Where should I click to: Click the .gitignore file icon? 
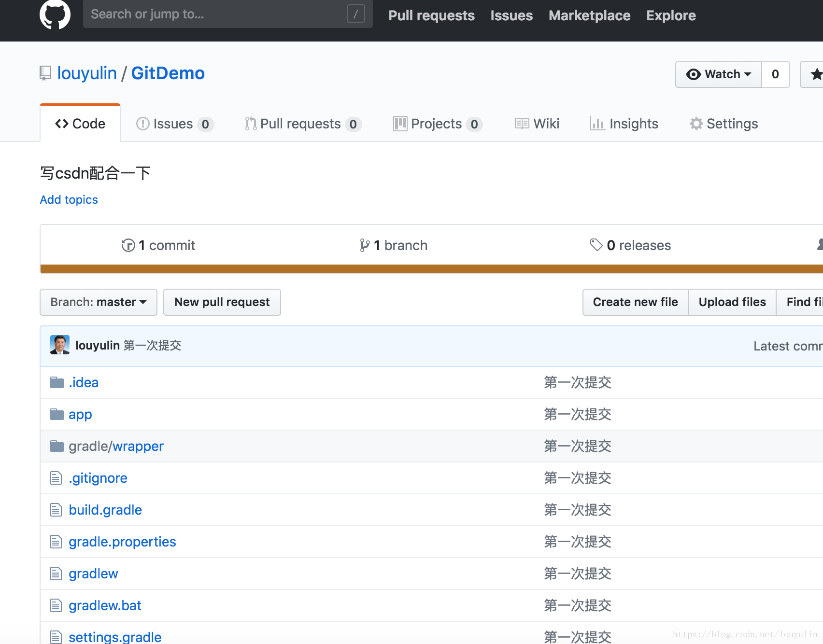[56, 478]
